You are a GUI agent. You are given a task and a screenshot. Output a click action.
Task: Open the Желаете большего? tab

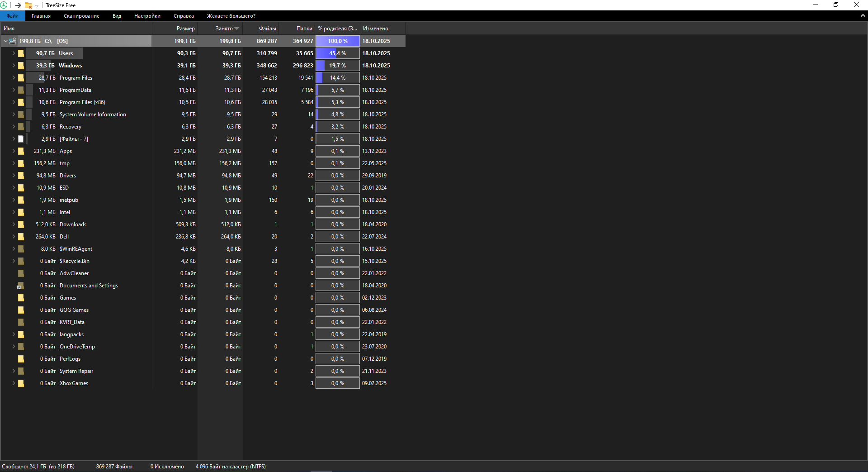[x=231, y=16]
